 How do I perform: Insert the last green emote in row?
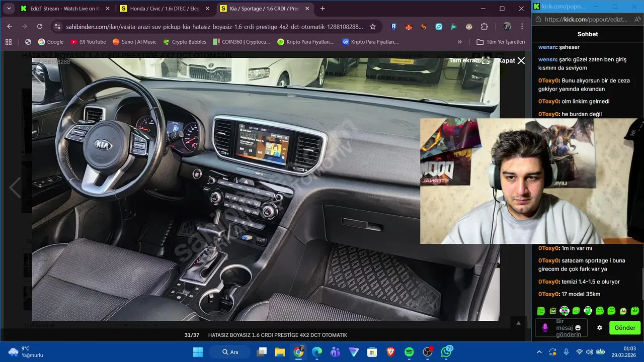(635, 311)
